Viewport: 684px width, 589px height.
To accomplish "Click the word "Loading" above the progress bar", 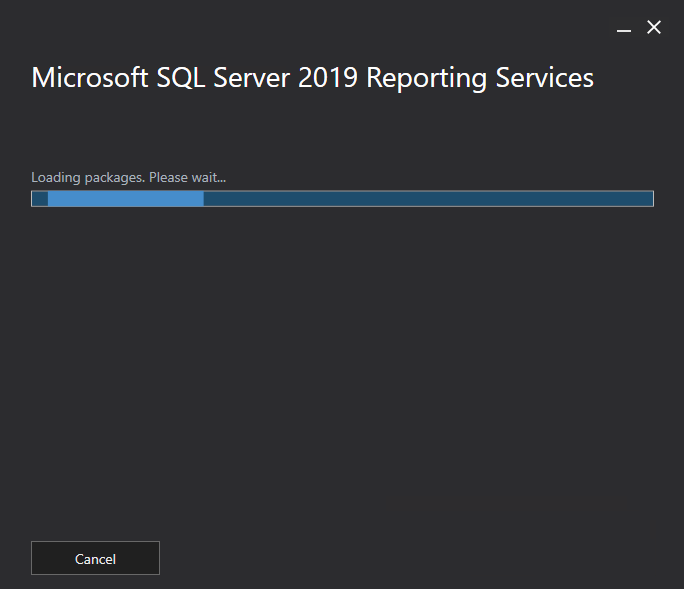I will coord(54,178).
